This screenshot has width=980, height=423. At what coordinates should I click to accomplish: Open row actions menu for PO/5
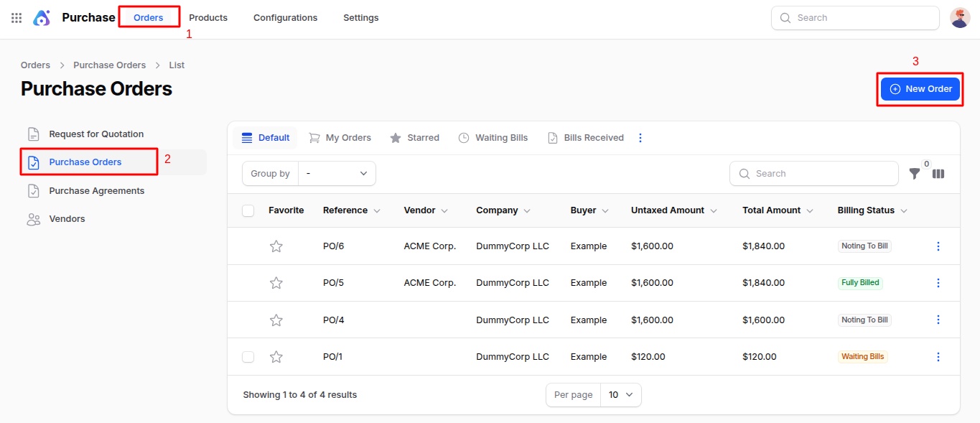[x=938, y=283]
